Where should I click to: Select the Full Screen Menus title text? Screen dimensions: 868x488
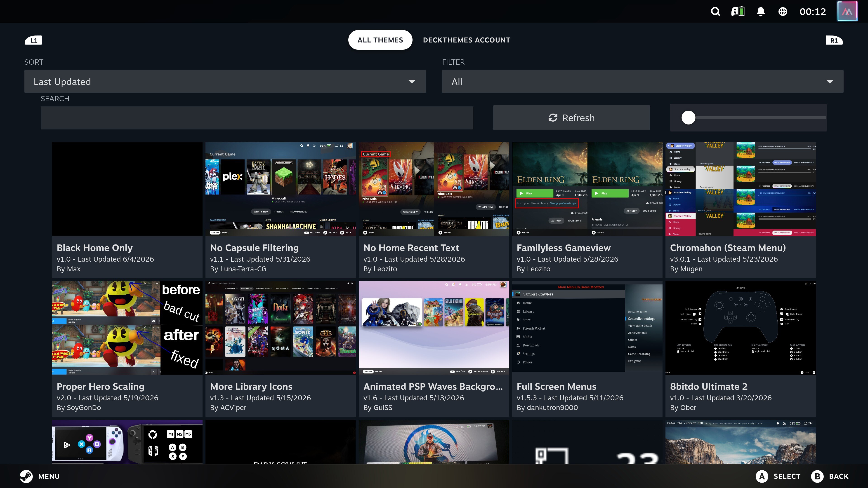(556, 387)
